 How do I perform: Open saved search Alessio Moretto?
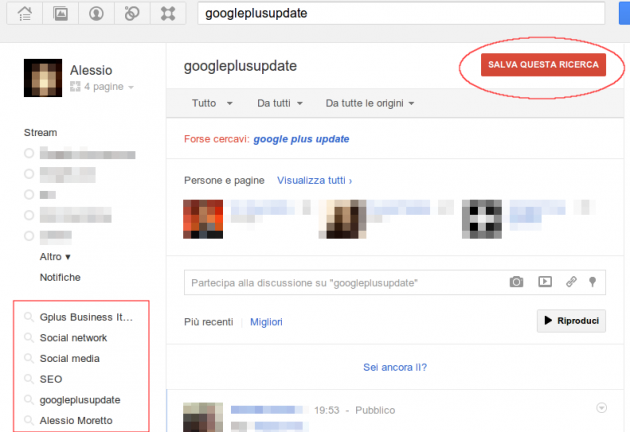[x=76, y=421]
